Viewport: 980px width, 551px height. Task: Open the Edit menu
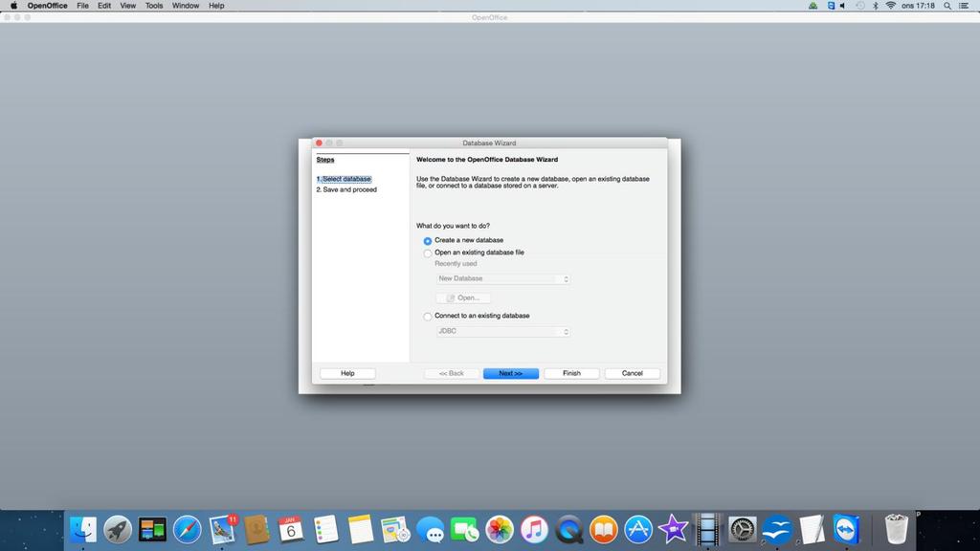(104, 6)
